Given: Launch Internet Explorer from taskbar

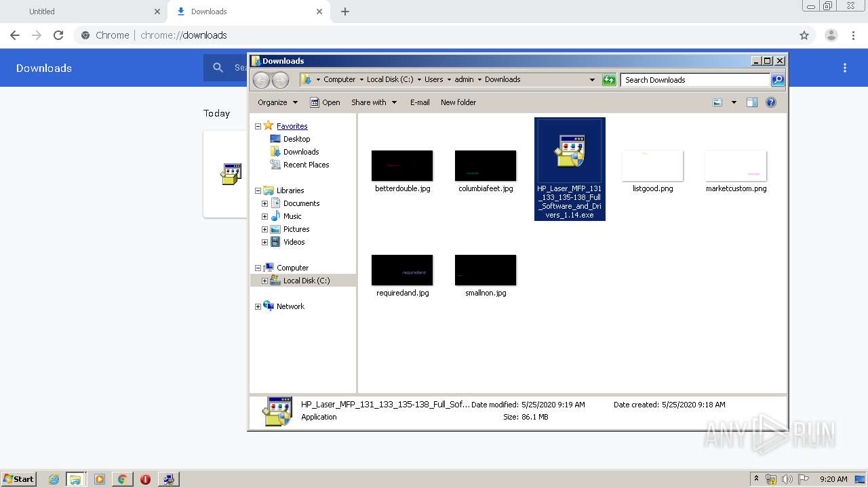Looking at the screenshot, I should tap(54, 479).
